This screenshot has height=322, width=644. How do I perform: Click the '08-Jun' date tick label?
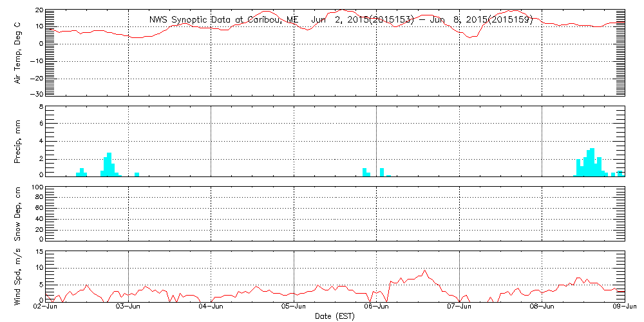[x=542, y=308]
